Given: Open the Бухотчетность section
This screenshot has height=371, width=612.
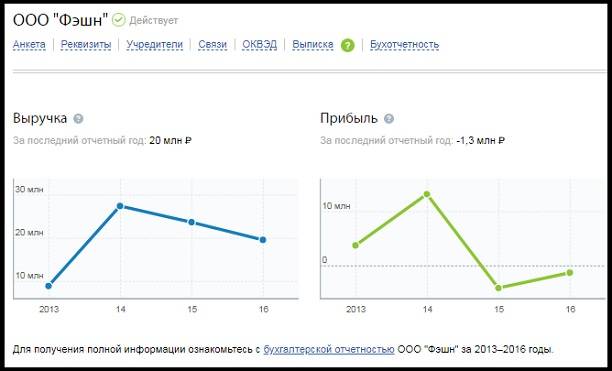Looking at the screenshot, I should click(x=404, y=44).
